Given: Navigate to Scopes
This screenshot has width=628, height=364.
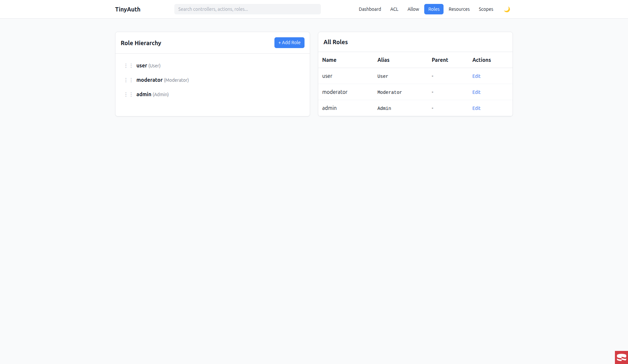Looking at the screenshot, I should [486, 9].
